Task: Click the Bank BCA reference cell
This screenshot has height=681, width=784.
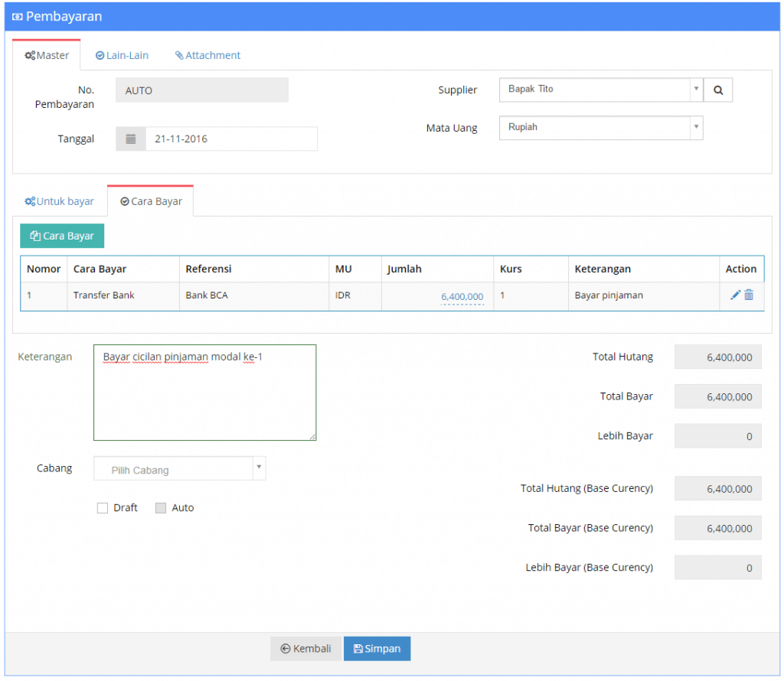Action: (254, 296)
